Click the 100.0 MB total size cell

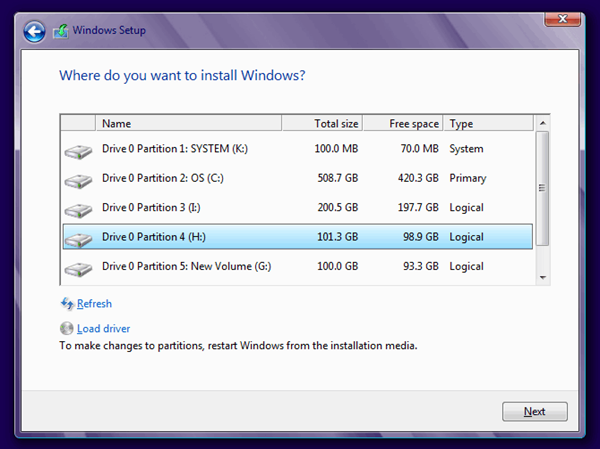click(336, 149)
